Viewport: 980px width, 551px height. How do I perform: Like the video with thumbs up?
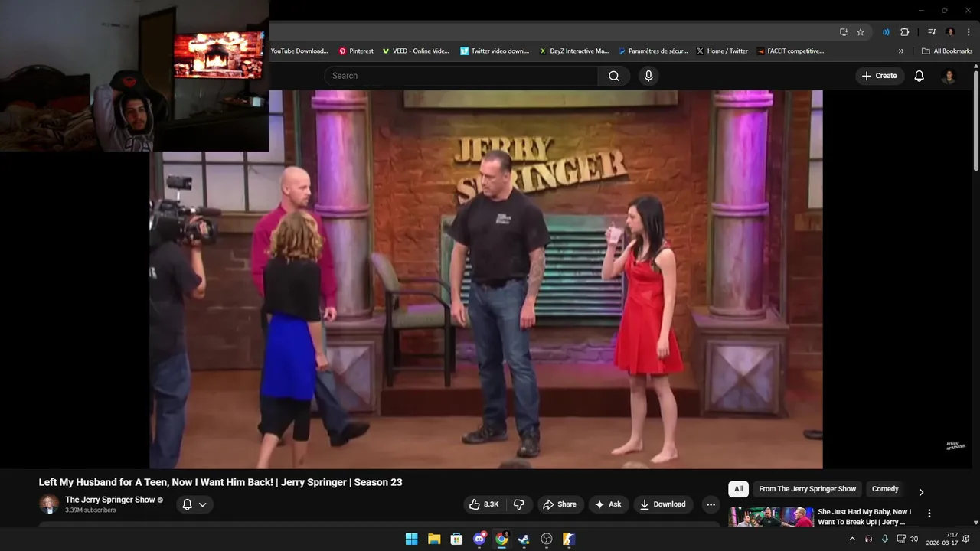click(x=484, y=504)
